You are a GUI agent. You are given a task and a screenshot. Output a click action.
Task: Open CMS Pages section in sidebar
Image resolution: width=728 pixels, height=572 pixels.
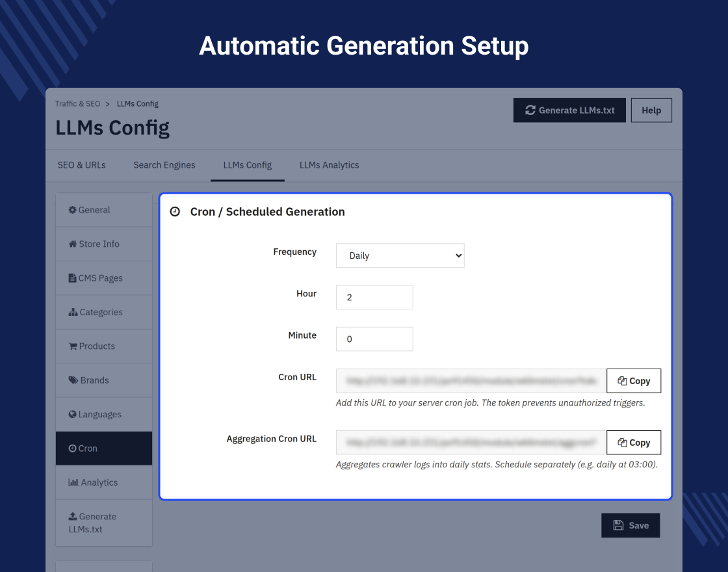(x=104, y=278)
